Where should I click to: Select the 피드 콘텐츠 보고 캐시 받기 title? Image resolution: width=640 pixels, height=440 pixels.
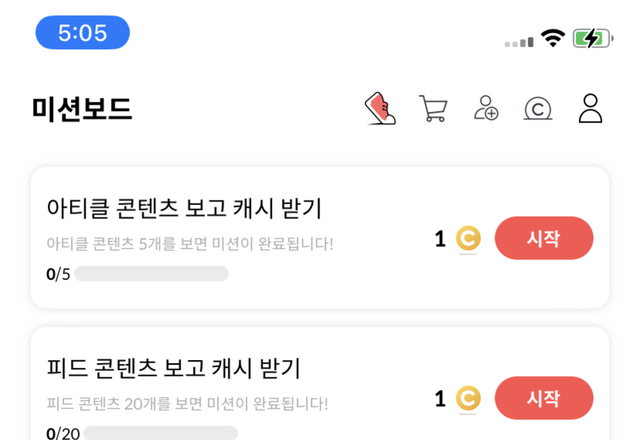pyautogui.click(x=174, y=368)
